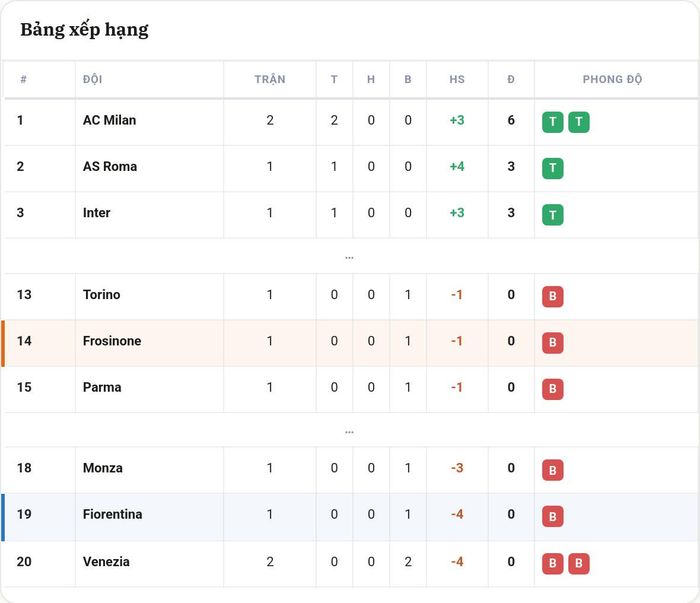Select the Venezia team name

coord(106,561)
